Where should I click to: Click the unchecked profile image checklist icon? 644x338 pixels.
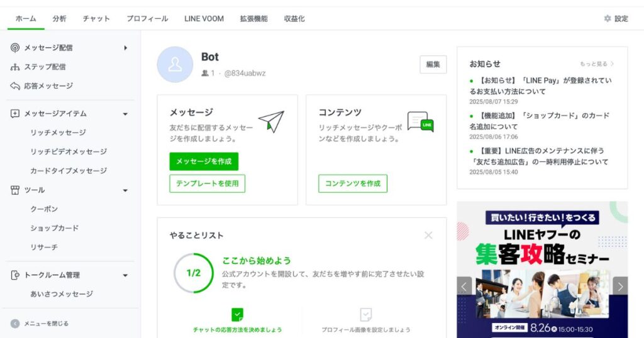(366, 315)
